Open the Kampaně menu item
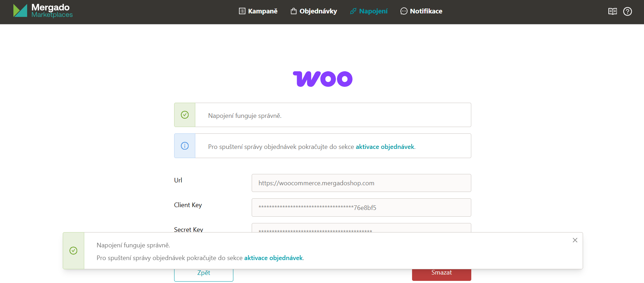The width and height of the screenshot is (644, 283). point(258,11)
